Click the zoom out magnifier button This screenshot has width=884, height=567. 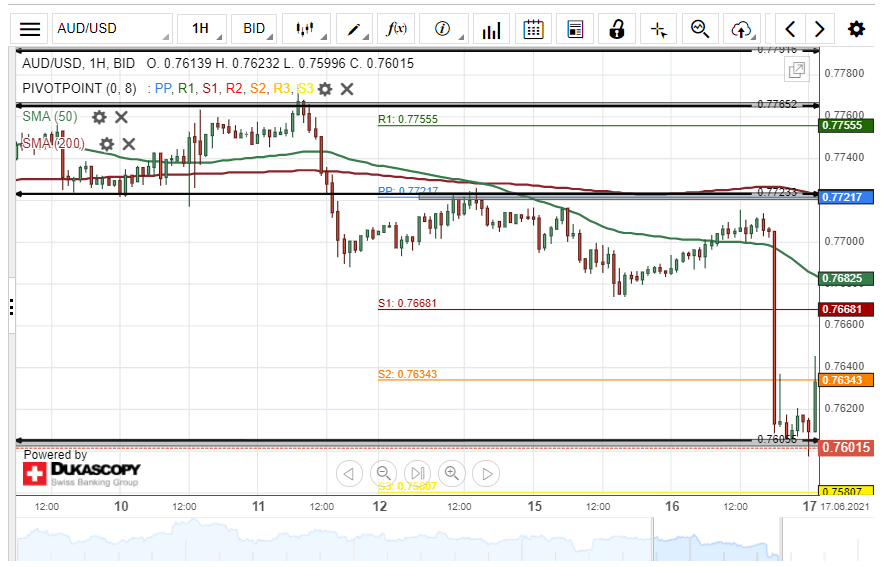(x=383, y=473)
